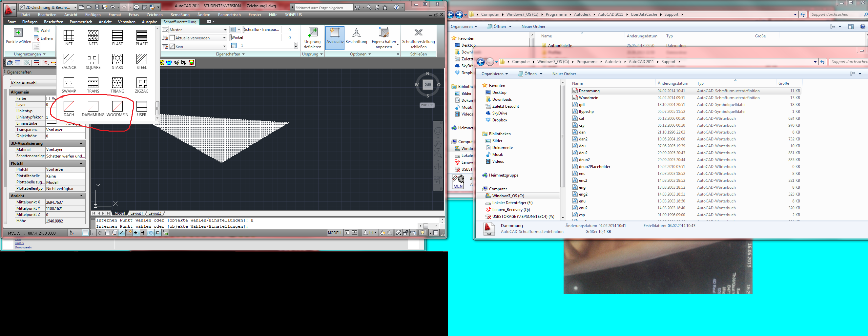Click the workspace switching gear in status bar
The width and height of the screenshot is (868, 336).
(x=398, y=233)
